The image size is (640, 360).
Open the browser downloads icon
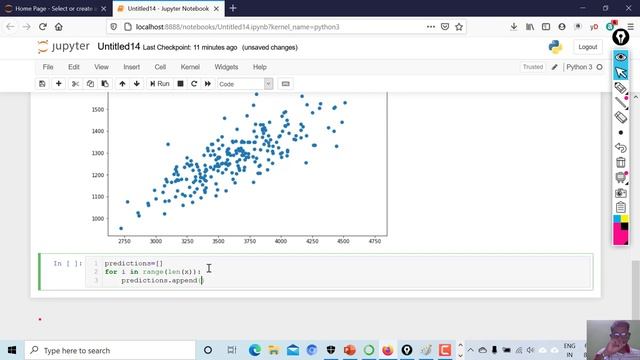tap(514, 27)
